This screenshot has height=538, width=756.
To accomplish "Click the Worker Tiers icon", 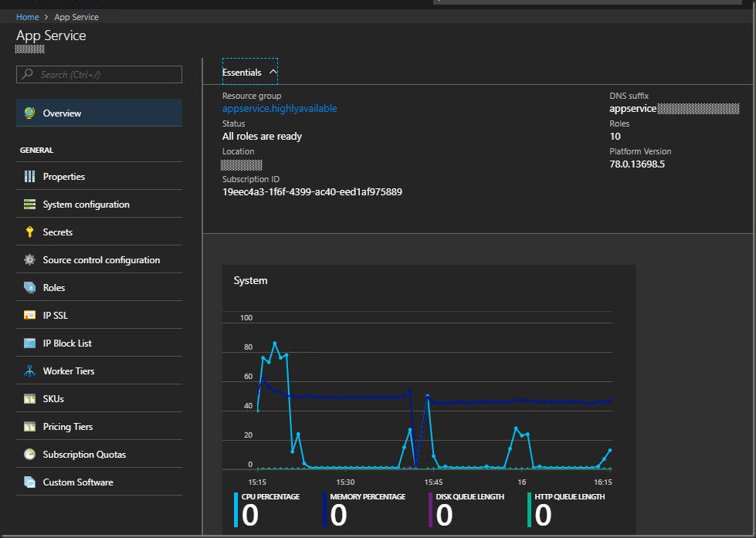I will pyautogui.click(x=29, y=371).
